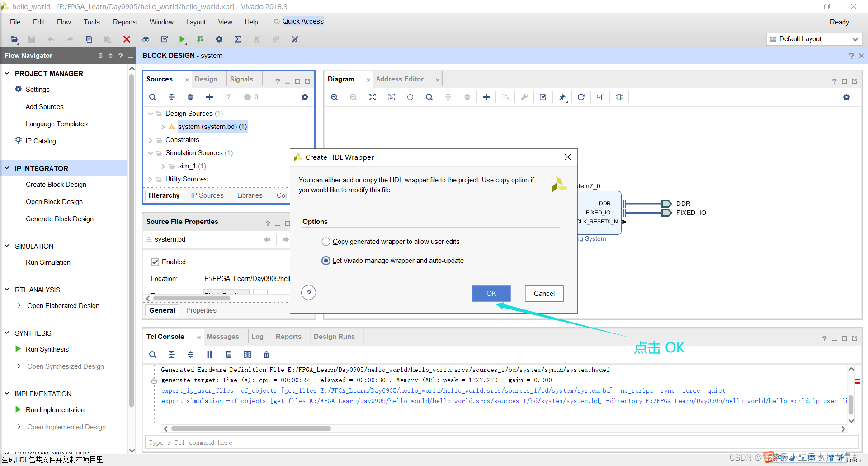Switch to the Design Runs tab
The height and width of the screenshot is (466, 868).
coord(334,336)
